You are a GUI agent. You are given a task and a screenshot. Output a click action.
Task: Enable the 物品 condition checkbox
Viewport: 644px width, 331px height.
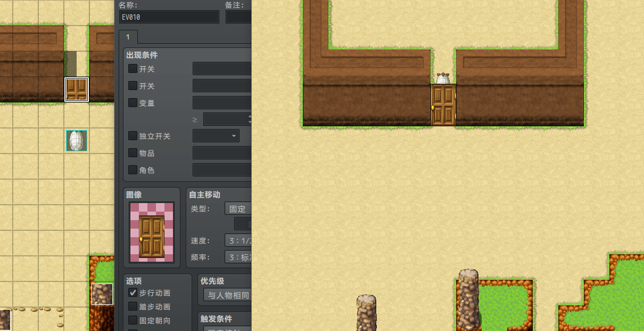133,153
